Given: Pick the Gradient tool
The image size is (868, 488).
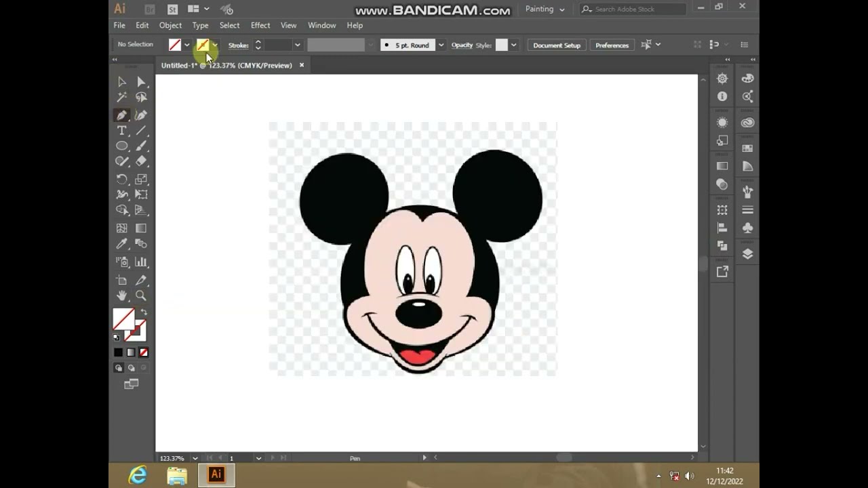Looking at the screenshot, I should coord(141,228).
